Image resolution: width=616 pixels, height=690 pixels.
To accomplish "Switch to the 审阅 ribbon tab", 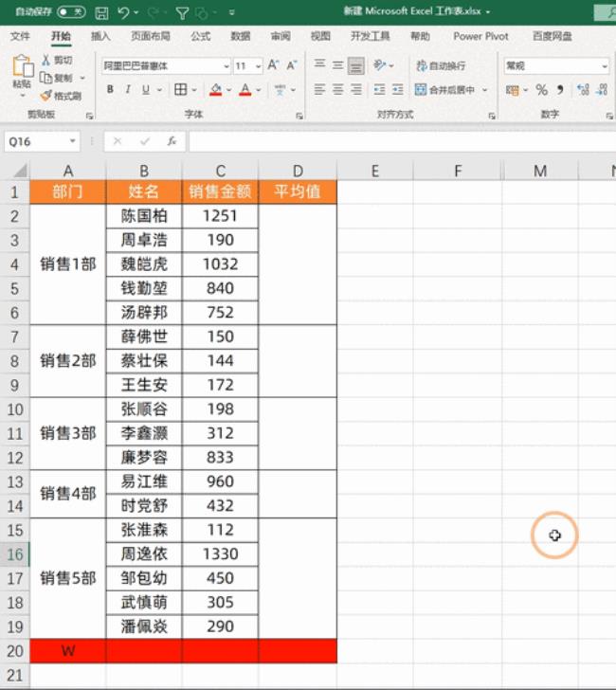I will (x=281, y=36).
